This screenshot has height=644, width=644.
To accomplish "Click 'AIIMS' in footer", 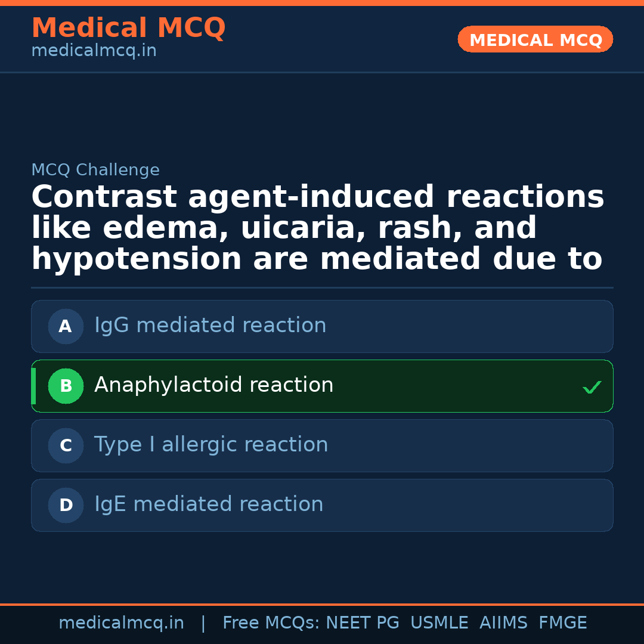I will coord(503,623).
